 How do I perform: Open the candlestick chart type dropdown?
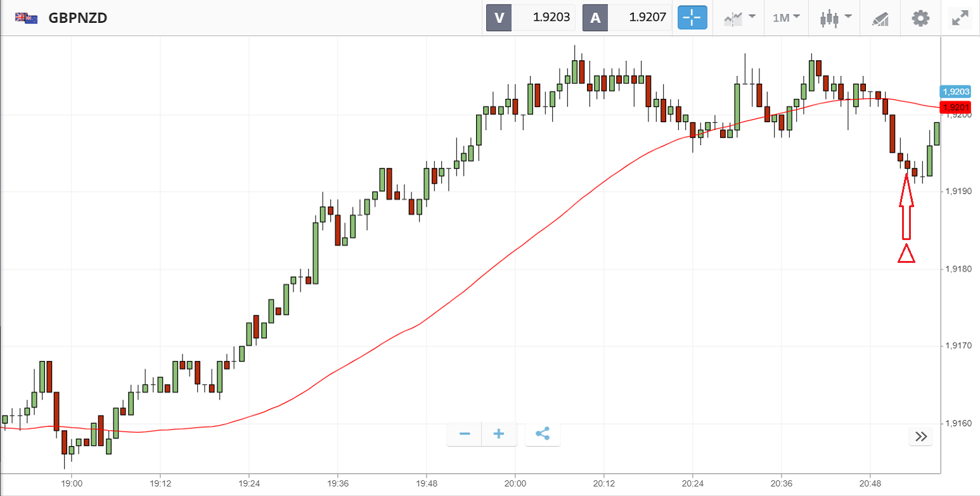coord(834,18)
